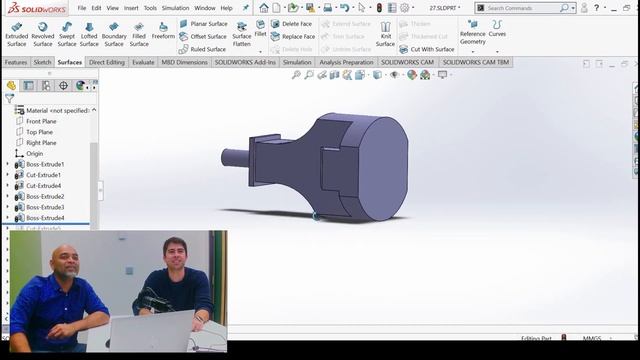Open the Insert menu
Viewport: 640px width, 360px height.
point(131,8)
